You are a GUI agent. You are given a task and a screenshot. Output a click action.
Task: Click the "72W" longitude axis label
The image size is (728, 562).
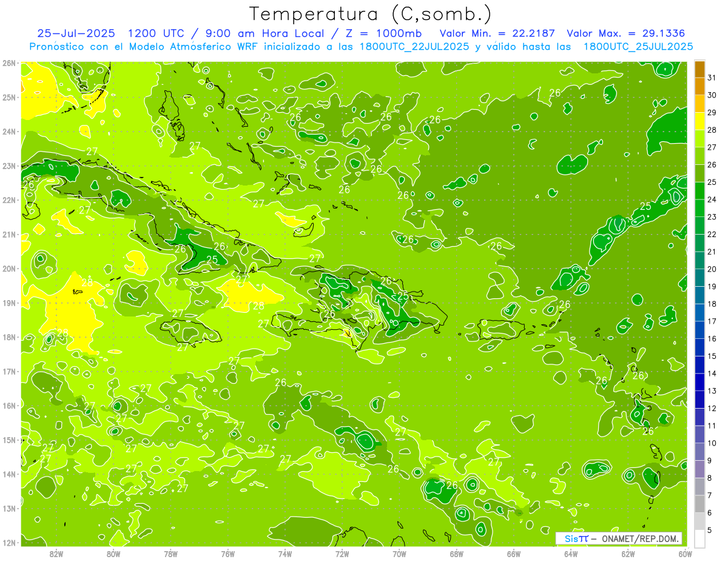point(342,554)
